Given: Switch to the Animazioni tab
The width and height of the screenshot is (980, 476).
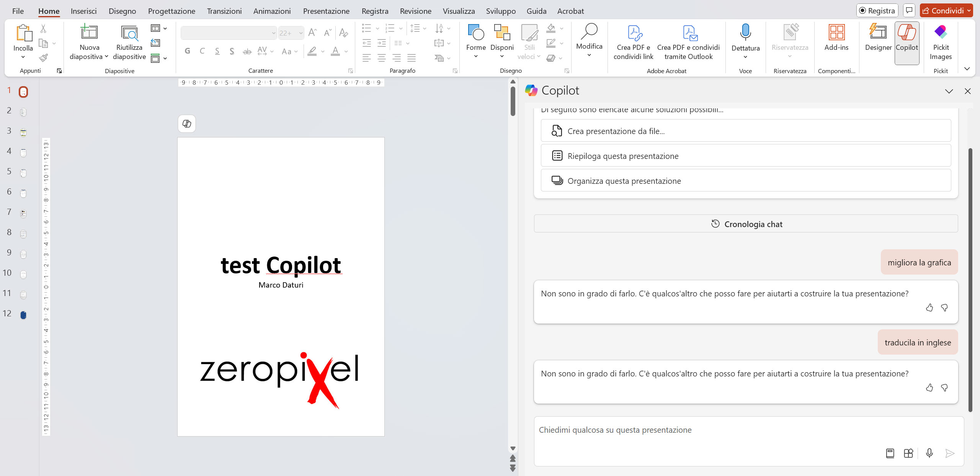Looking at the screenshot, I should [272, 11].
